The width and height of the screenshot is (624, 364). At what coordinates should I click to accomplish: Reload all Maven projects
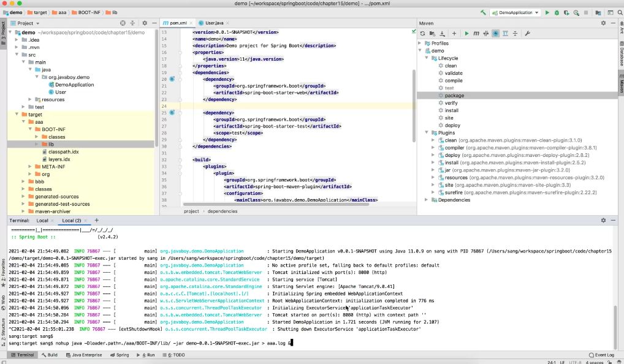pos(423,33)
